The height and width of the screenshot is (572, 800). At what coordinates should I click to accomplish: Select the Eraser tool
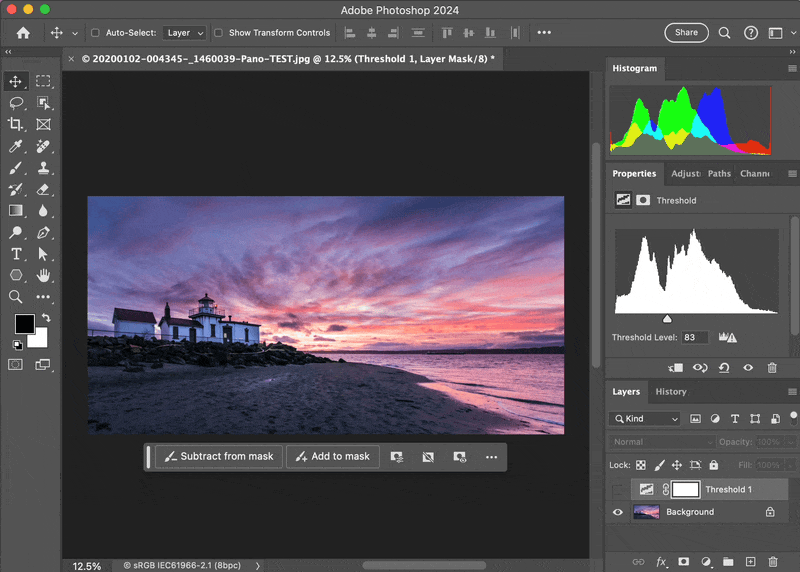coord(43,189)
